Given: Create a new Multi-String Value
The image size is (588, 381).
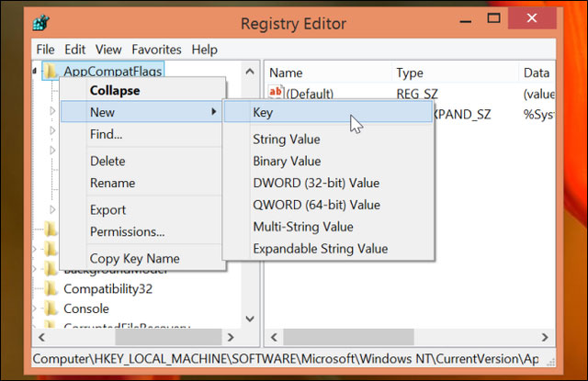Looking at the screenshot, I should [x=328, y=227].
